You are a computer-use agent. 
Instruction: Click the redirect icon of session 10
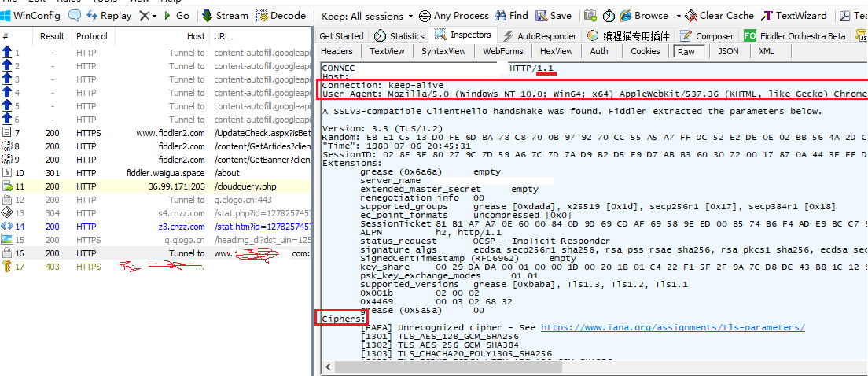7,173
